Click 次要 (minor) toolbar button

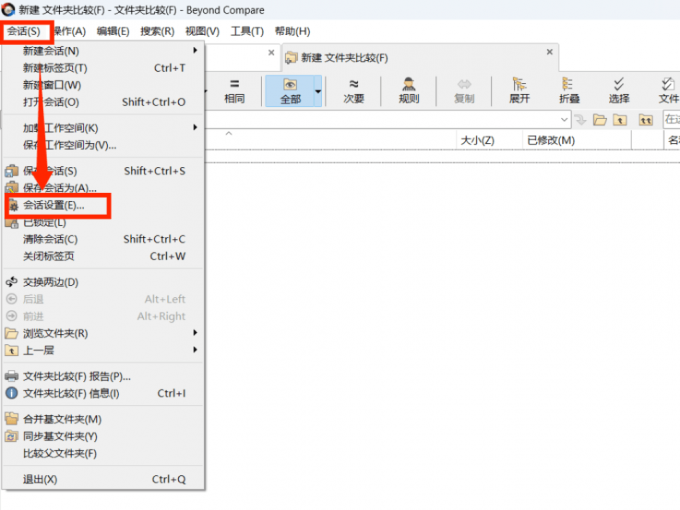coord(354,91)
